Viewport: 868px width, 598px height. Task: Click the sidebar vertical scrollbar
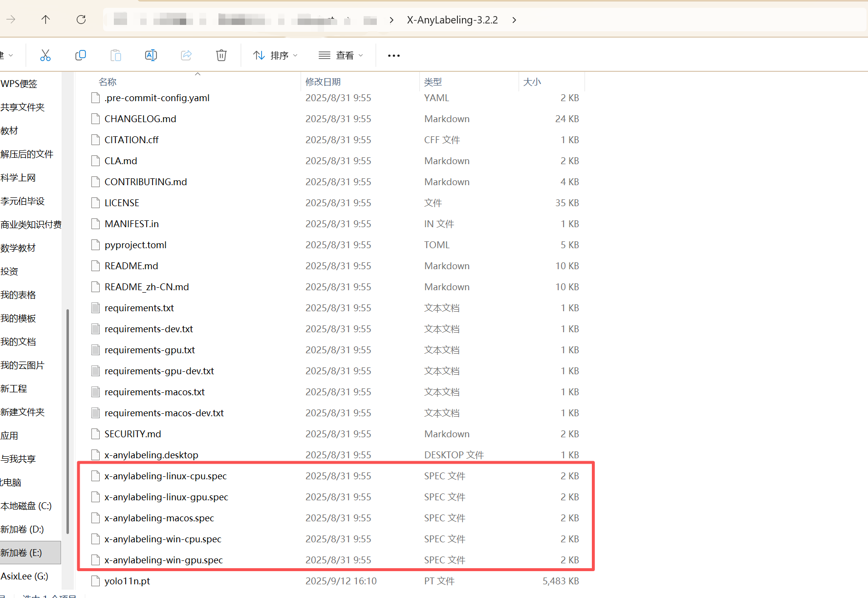67,421
